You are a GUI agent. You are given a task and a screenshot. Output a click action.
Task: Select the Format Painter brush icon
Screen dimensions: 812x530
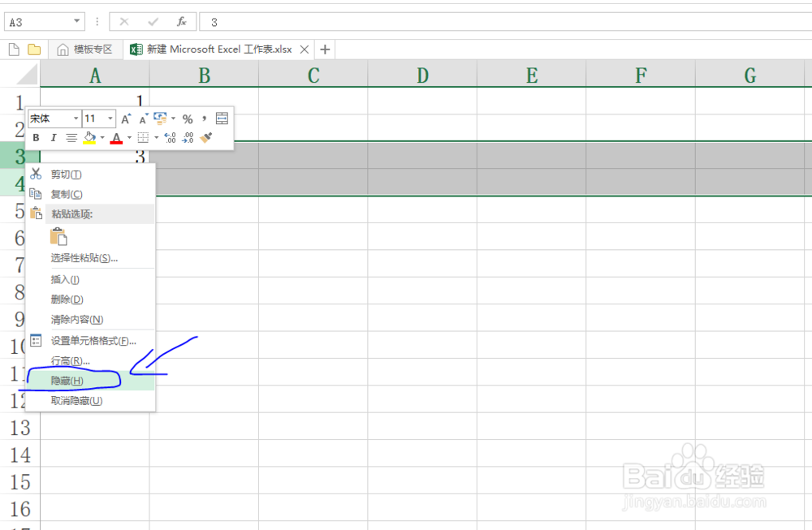[x=206, y=138]
